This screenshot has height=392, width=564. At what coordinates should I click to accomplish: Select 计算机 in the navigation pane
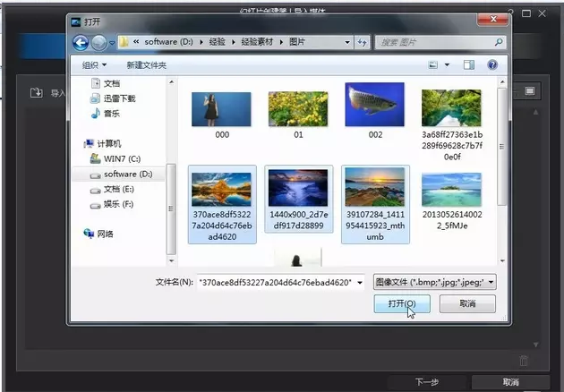103,144
